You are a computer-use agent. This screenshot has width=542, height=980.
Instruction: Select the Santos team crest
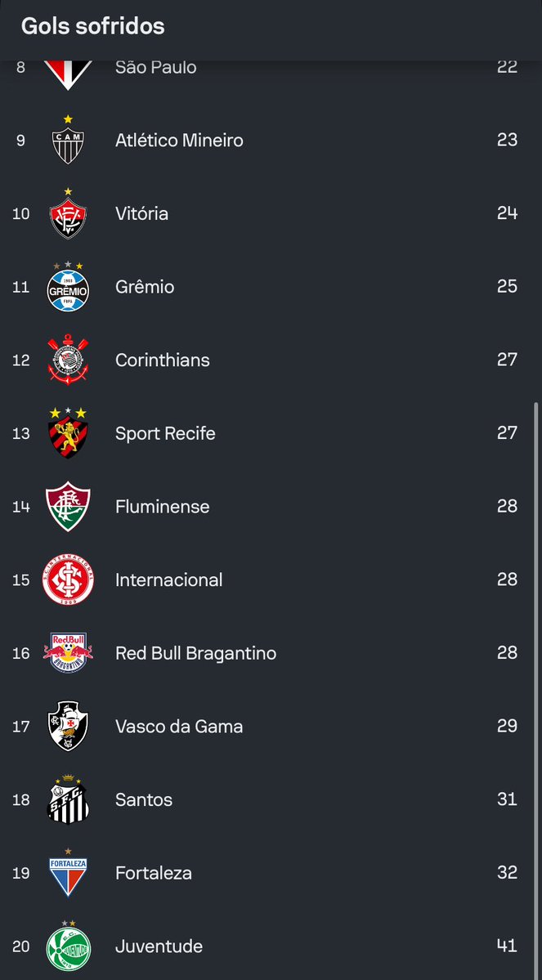click(68, 800)
